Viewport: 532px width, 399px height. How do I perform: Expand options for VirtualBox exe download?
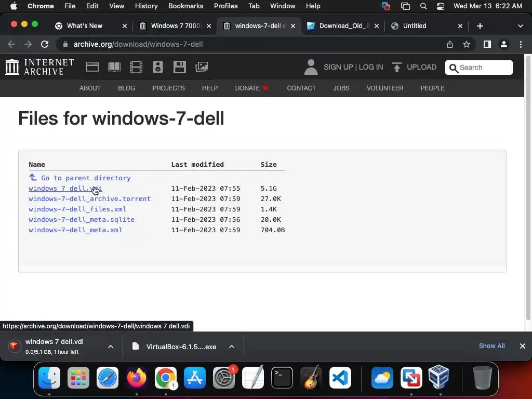(x=231, y=347)
